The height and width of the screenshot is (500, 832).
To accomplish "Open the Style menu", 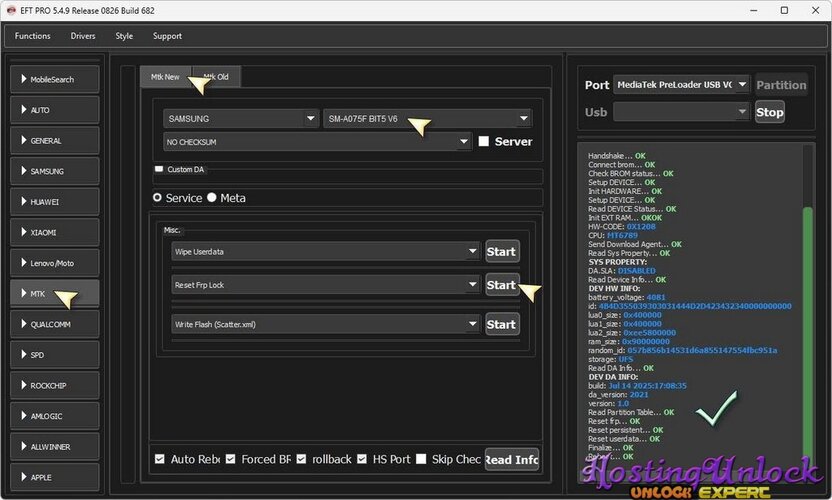I will [124, 36].
